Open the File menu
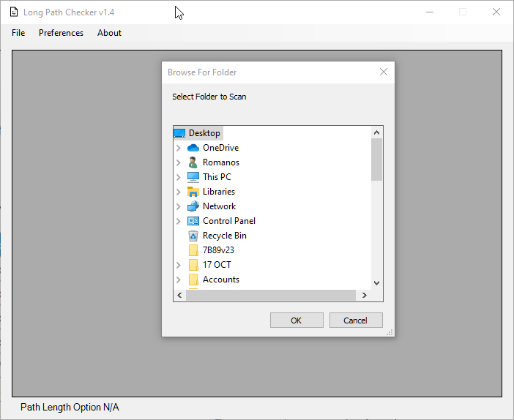 tap(18, 33)
